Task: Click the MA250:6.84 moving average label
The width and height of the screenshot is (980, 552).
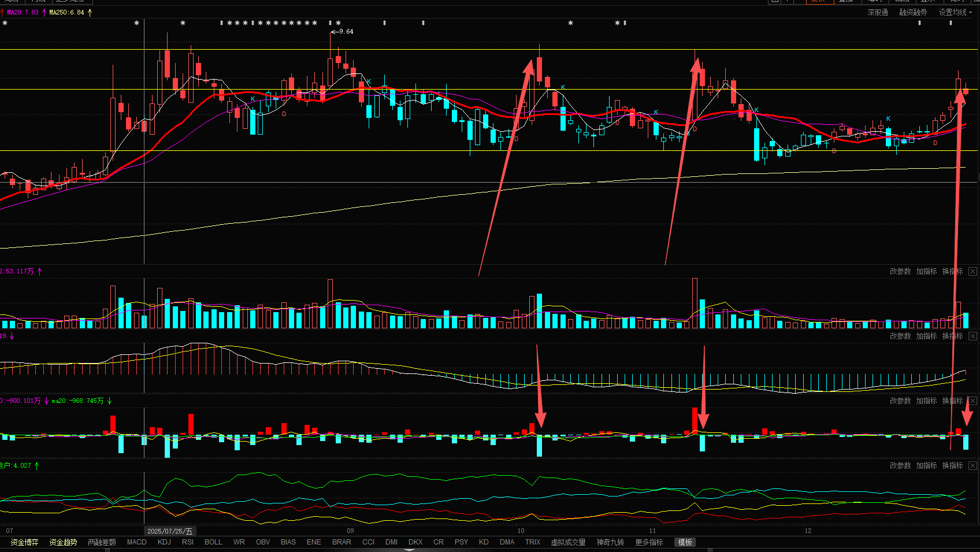Action: coord(66,12)
